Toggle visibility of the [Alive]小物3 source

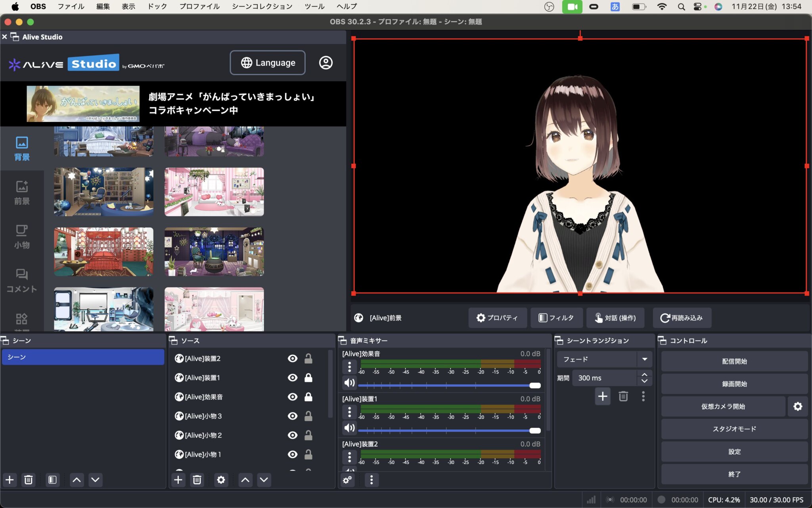coord(293,416)
